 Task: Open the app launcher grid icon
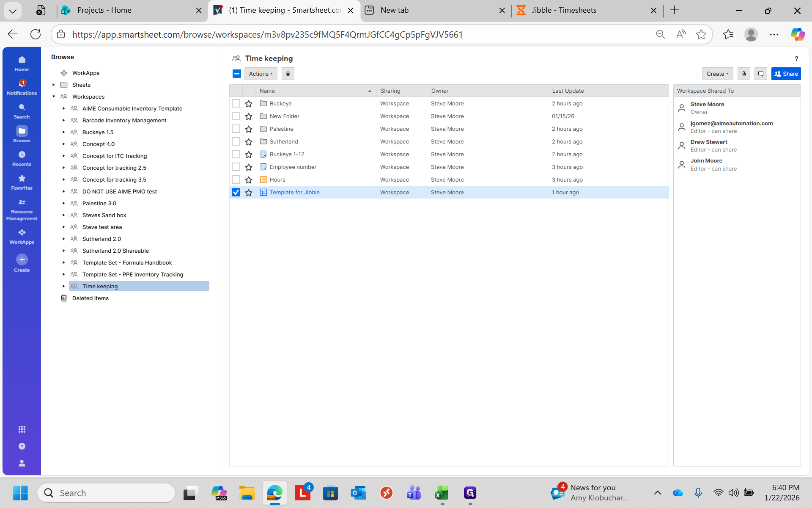[22, 429]
